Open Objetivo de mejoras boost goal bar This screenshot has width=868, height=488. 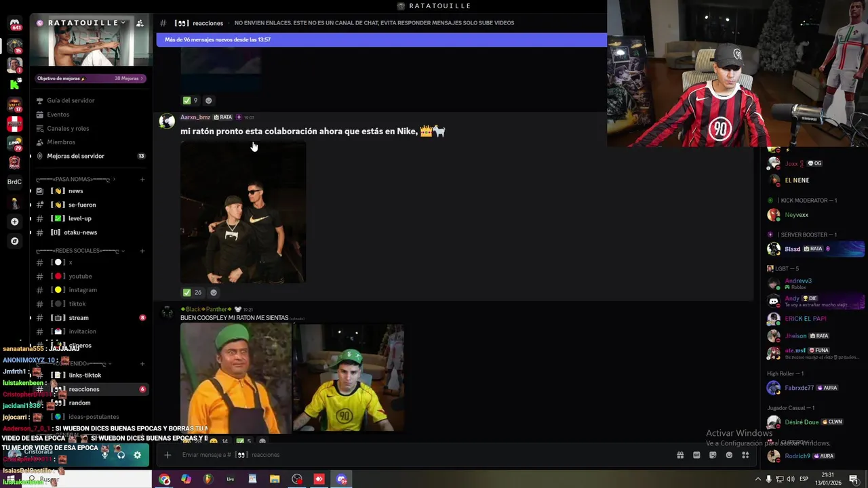[90, 79]
